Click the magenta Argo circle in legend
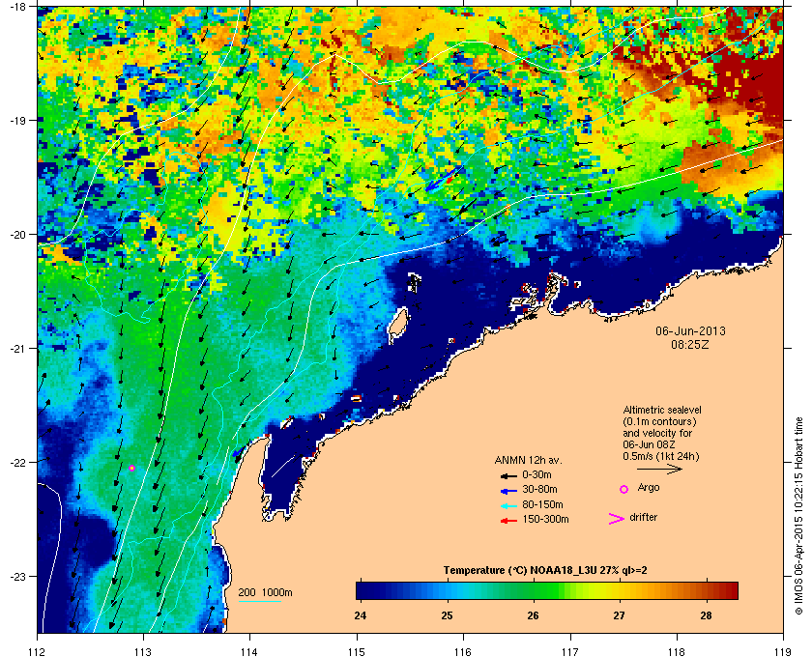Image resolution: width=812 pixels, height=657 pixels. click(x=624, y=489)
